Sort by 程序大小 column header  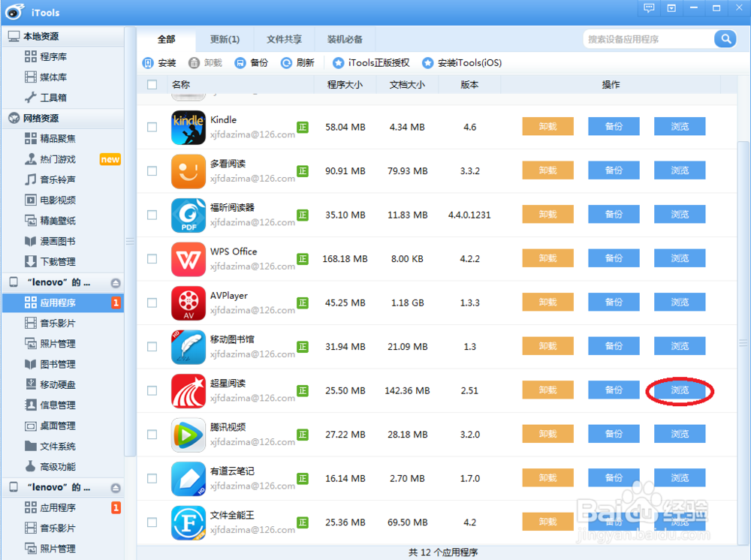[x=345, y=85]
